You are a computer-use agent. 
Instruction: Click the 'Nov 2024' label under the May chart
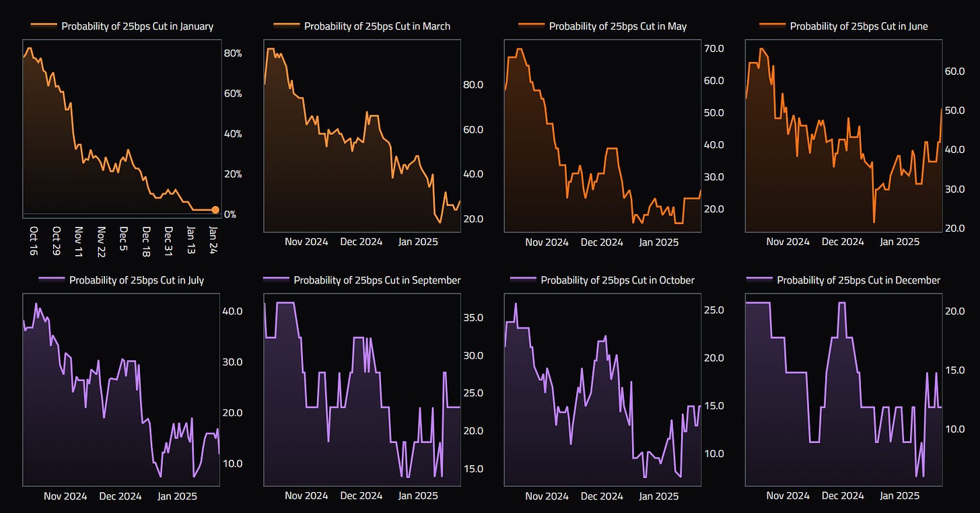point(547,242)
